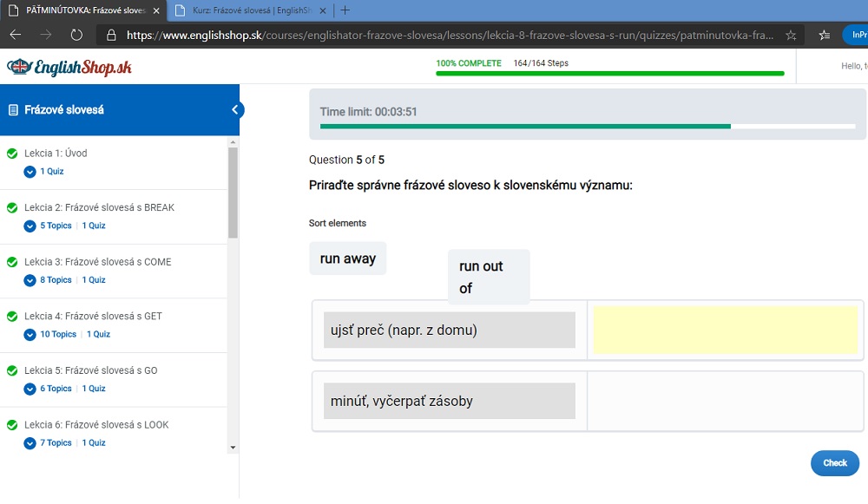Reload the page with the refresh icon
Viewport: 868px width, 504px height.
pos(76,36)
